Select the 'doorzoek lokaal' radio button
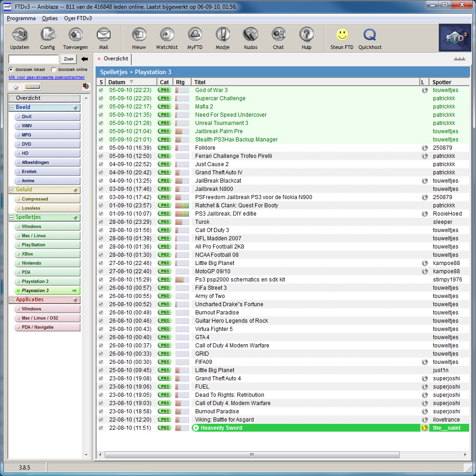The height and width of the screenshot is (476, 476). click(11, 70)
